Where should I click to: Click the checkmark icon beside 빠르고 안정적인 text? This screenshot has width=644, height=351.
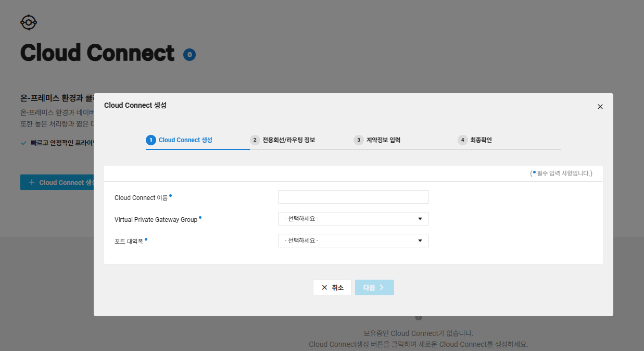[x=23, y=142]
